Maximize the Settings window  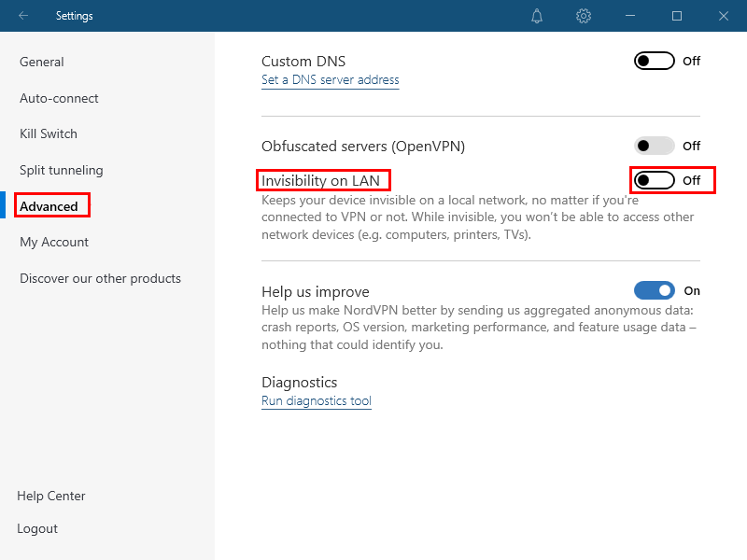click(677, 16)
